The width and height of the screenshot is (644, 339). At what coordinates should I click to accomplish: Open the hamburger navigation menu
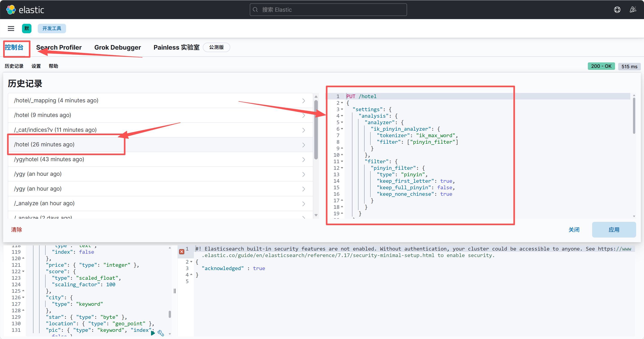tap(11, 29)
